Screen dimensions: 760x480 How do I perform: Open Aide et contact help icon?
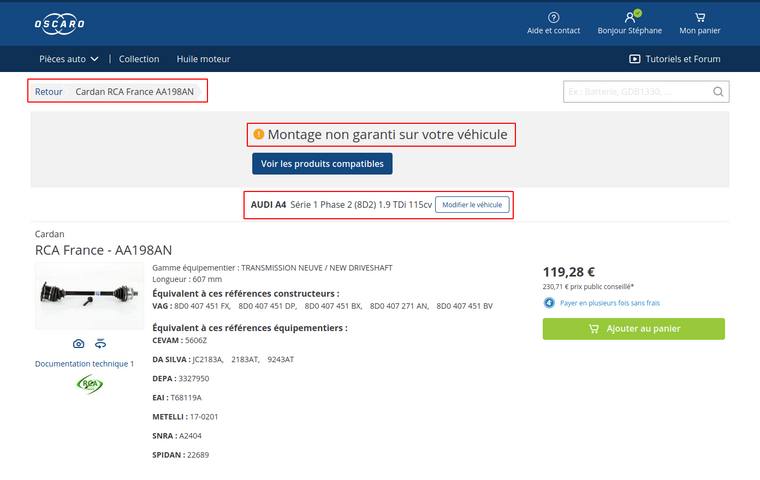[x=554, y=17]
